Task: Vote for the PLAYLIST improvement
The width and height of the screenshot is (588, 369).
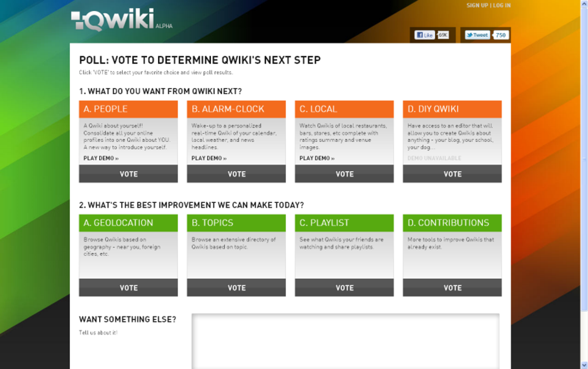Action: pyautogui.click(x=344, y=288)
